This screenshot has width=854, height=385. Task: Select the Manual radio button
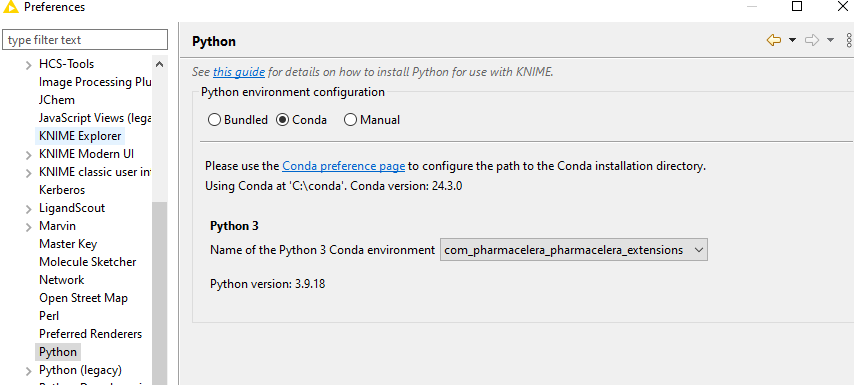(350, 120)
